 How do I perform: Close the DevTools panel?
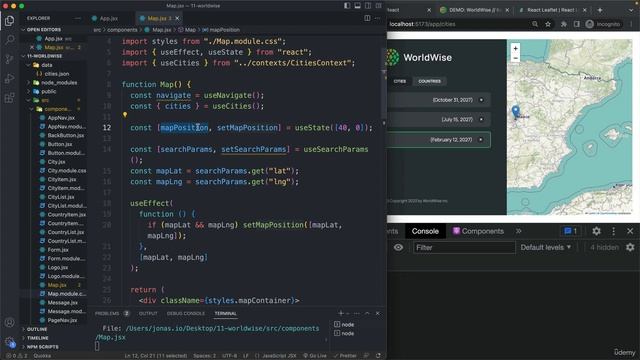click(x=630, y=231)
